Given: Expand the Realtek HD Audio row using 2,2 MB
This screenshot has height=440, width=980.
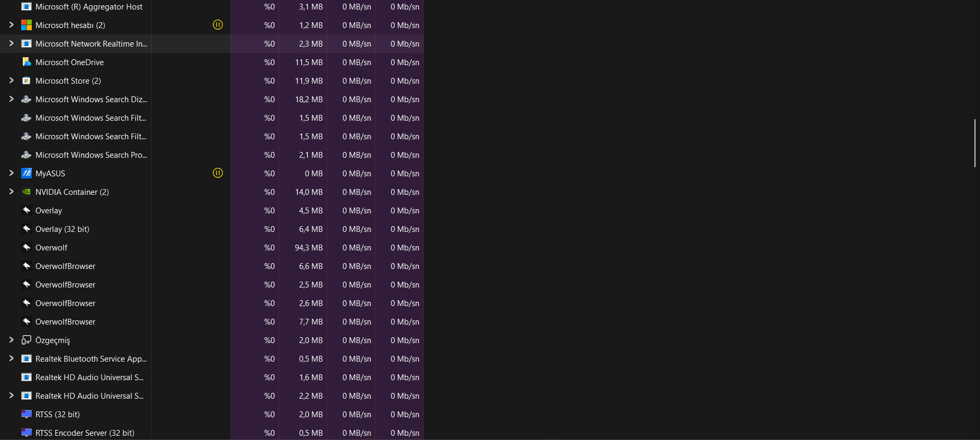Looking at the screenshot, I should point(12,396).
